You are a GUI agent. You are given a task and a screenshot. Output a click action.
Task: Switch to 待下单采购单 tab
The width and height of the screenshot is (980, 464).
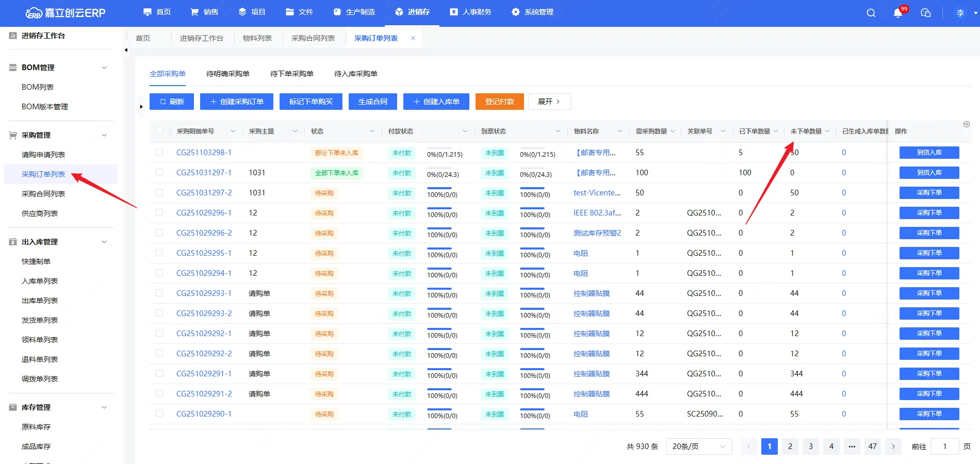[291, 74]
